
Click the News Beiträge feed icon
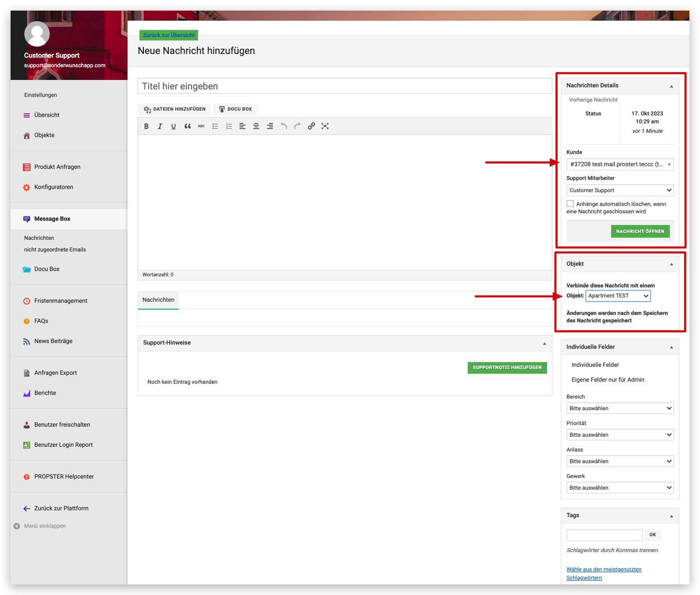click(26, 341)
